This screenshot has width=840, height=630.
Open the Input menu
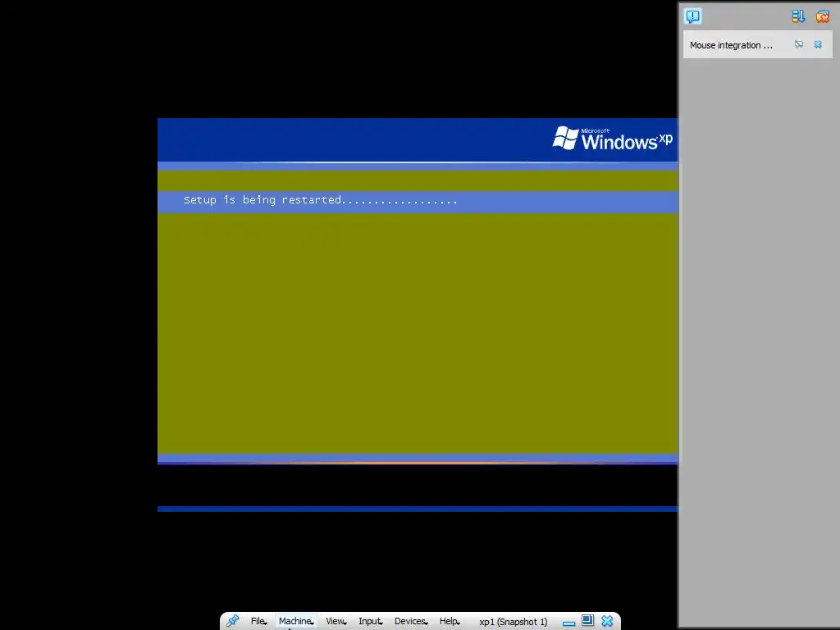(x=370, y=622)
